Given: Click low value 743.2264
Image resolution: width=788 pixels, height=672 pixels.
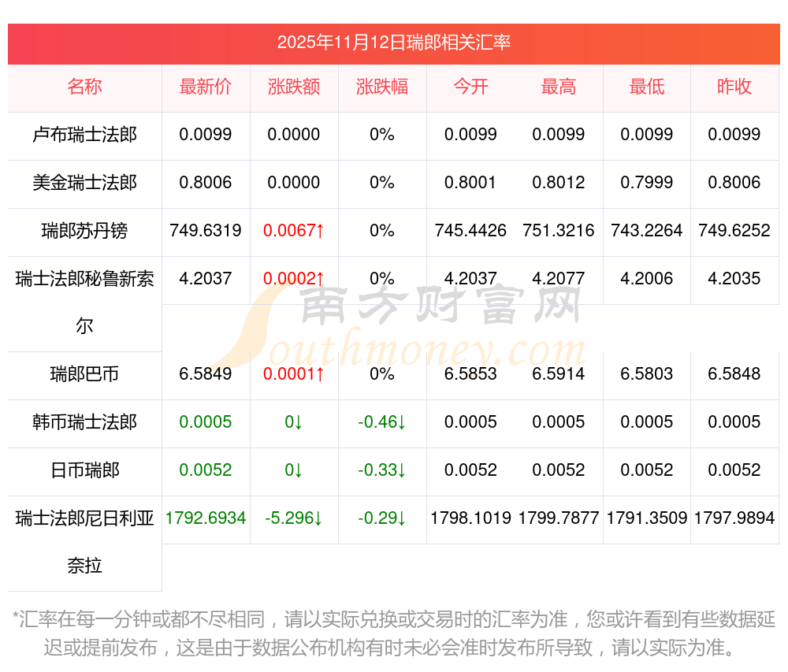Looking at the screenshot, I should (x=647, y=231).
